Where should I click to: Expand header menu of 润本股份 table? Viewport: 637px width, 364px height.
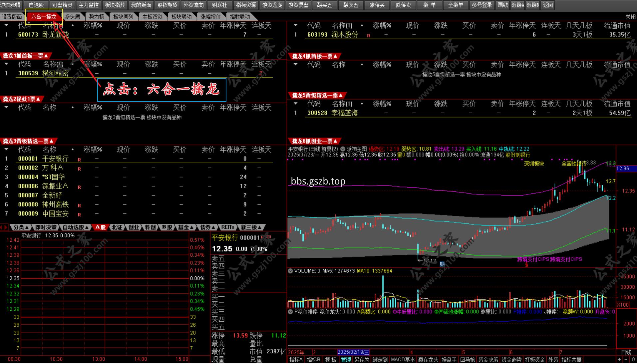295,25
